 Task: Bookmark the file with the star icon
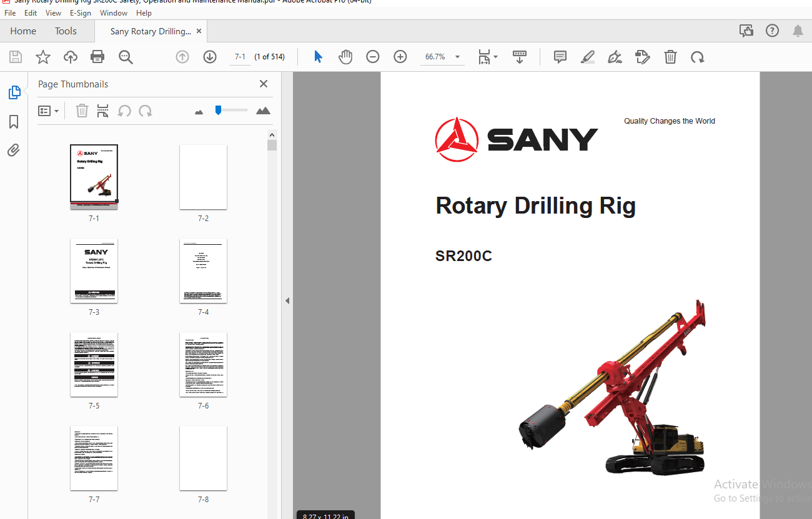[43, 57]
